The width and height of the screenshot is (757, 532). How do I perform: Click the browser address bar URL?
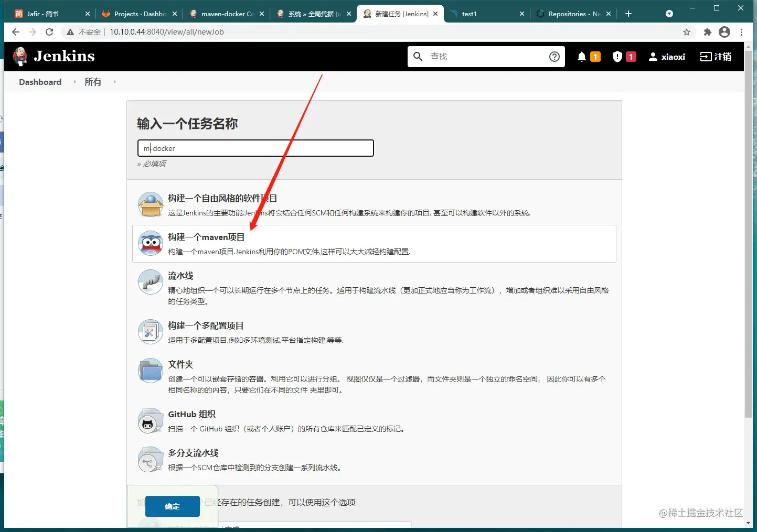point(167,32)
